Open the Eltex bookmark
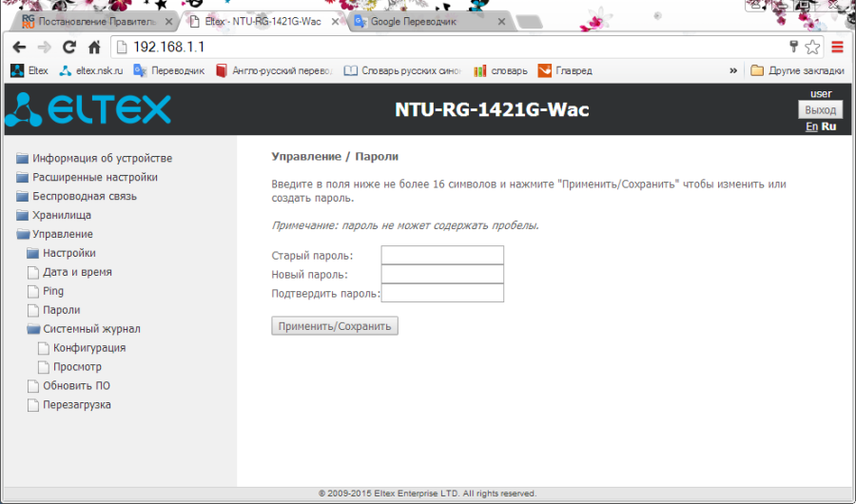 point(30,70)
